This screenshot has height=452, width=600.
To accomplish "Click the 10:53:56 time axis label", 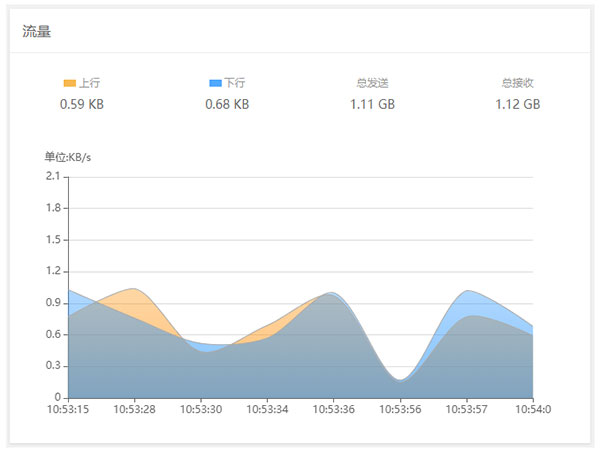I will [x=400, y=410].
